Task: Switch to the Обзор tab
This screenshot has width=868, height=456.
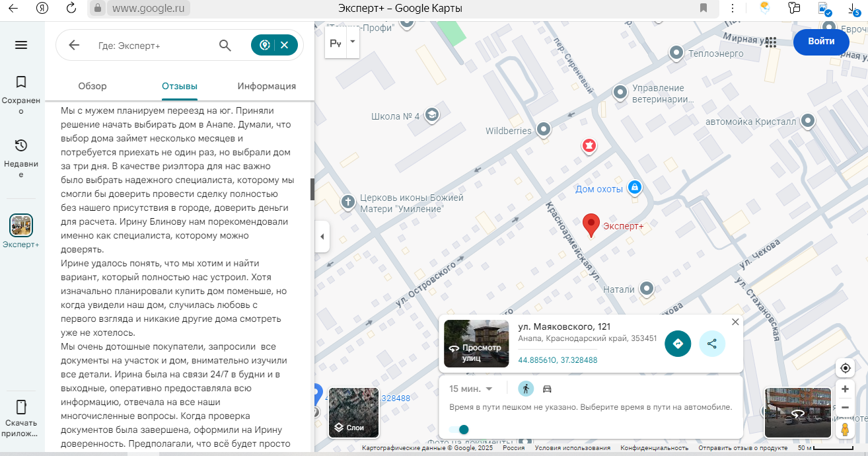Action: (x=92, y=86)
